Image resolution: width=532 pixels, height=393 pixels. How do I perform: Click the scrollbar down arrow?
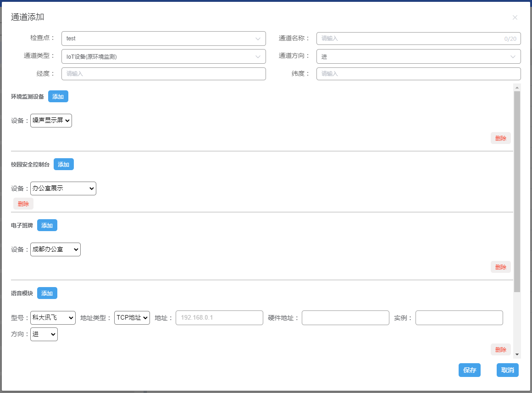coord(517,354)
